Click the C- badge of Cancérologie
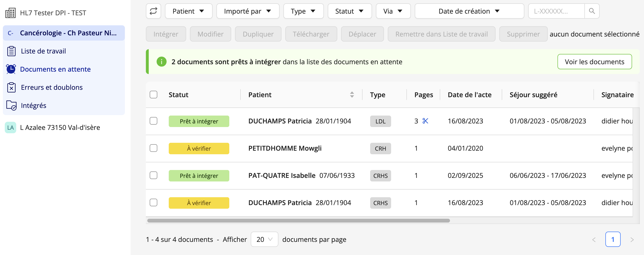The width and height of the screenshot is (644, 255). 10,33
